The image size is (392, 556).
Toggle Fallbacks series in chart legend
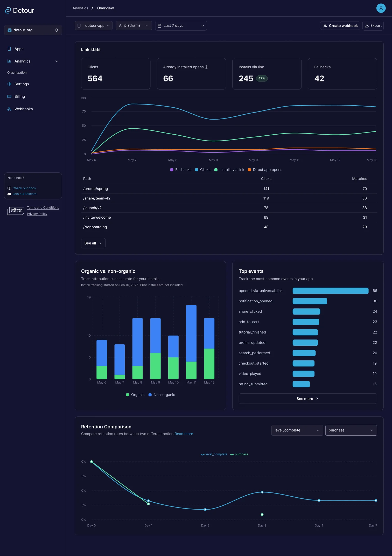[181, 170]
